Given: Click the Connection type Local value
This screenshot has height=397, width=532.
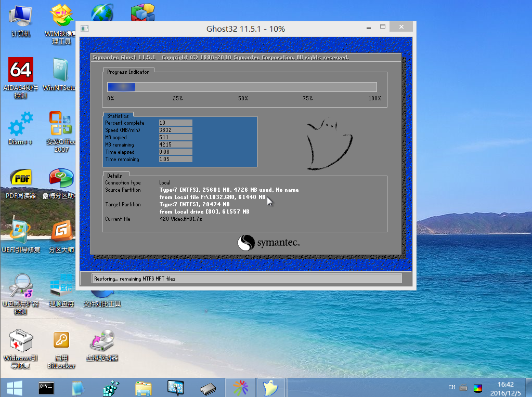Looking at the screenshot, I should 165,183.
